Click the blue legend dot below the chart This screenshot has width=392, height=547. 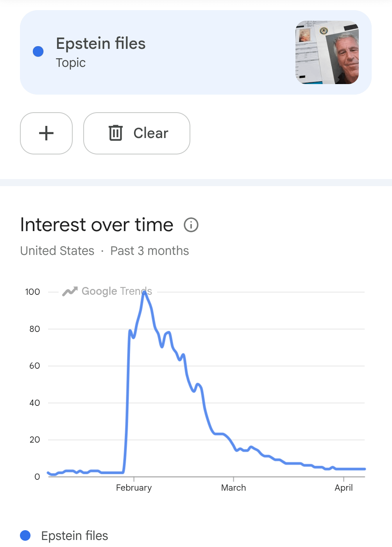25,535
